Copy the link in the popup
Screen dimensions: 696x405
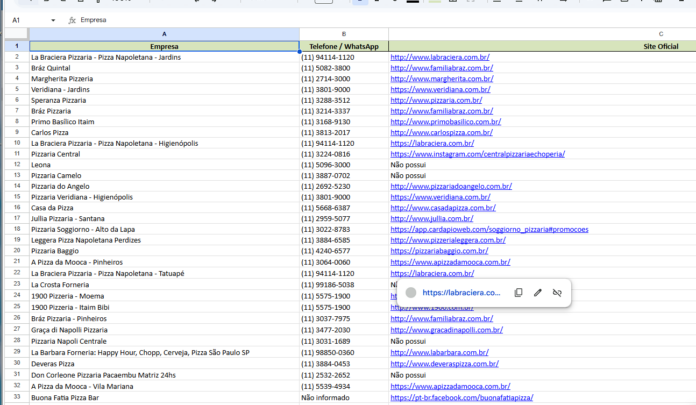(x=518, y=292)
